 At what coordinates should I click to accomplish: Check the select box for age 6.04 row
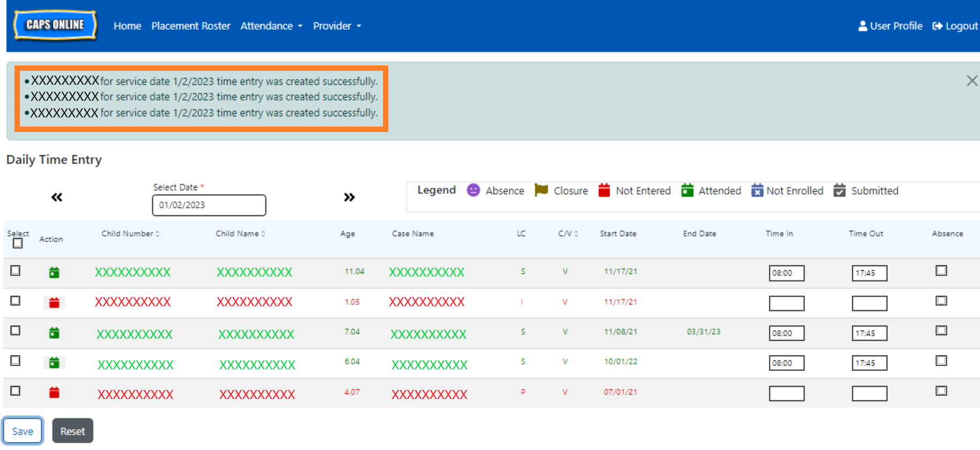pos(16,361)
